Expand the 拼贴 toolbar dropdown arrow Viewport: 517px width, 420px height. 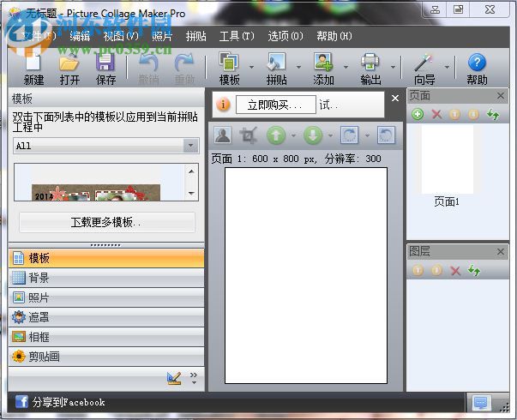[x=298, y=67]
